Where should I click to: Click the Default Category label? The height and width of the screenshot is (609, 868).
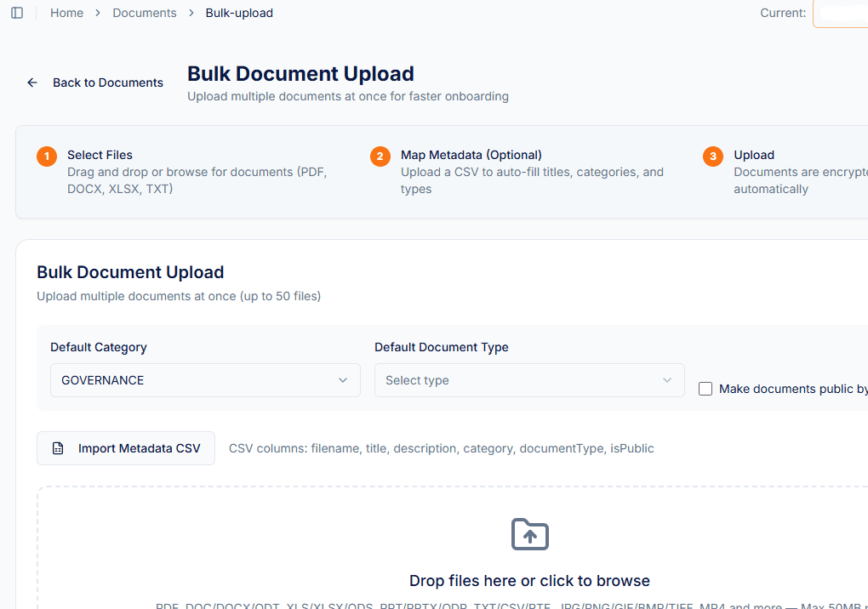pyautogui.click(x=99, y=347)
